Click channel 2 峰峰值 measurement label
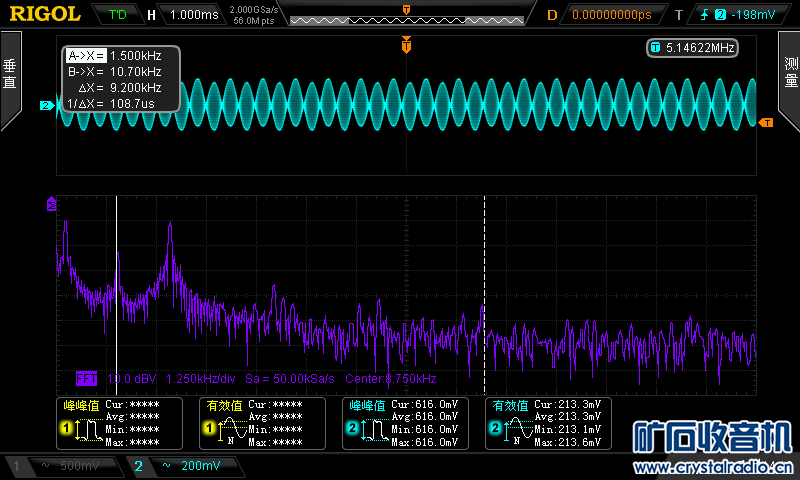This screenshot has width=800, height=480. tap(367, 406)
